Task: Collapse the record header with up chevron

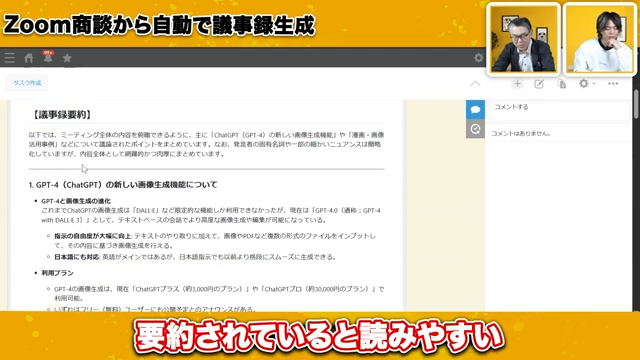Action: 475,84
